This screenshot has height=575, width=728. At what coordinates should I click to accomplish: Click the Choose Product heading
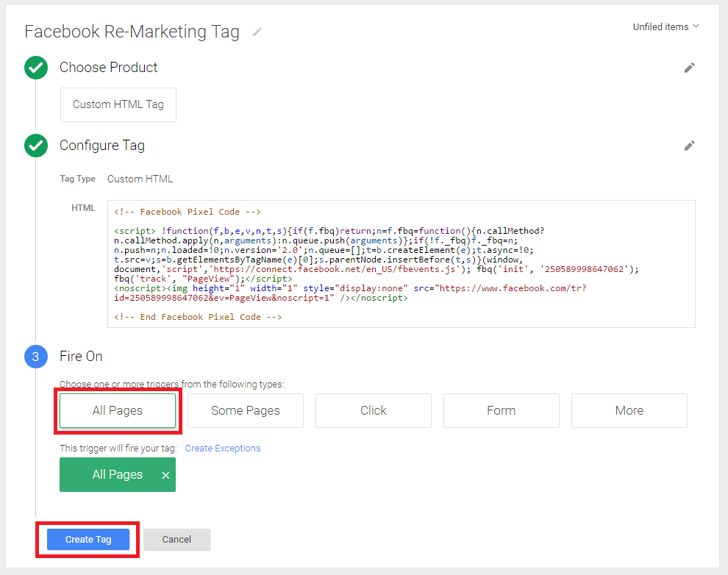coord(109,68)
